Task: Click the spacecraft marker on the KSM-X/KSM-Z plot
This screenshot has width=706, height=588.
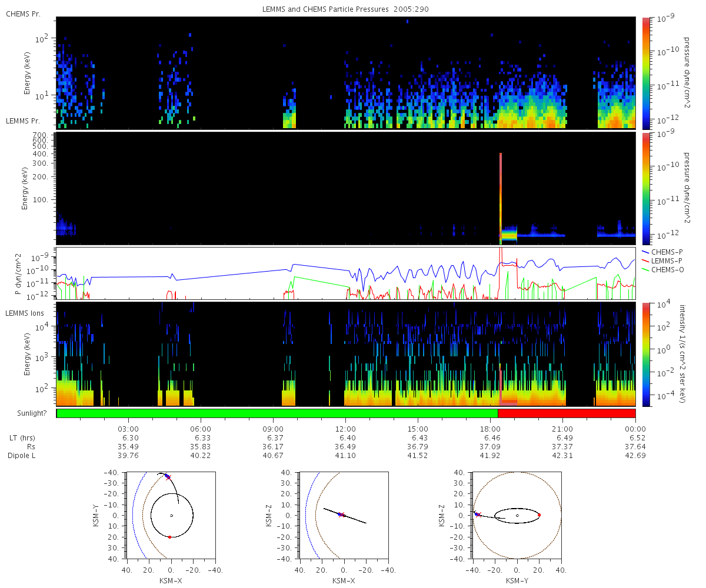Action: coord(341,514)
